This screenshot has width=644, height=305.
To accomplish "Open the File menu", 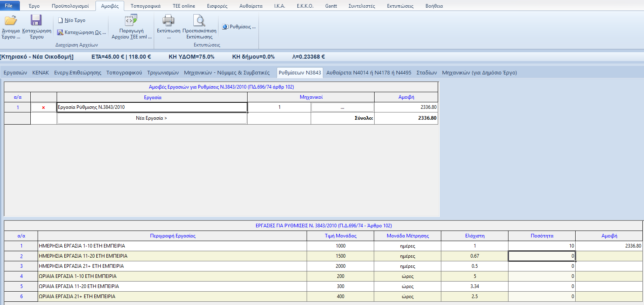I will pyautogui.click(x=8, y=6).
